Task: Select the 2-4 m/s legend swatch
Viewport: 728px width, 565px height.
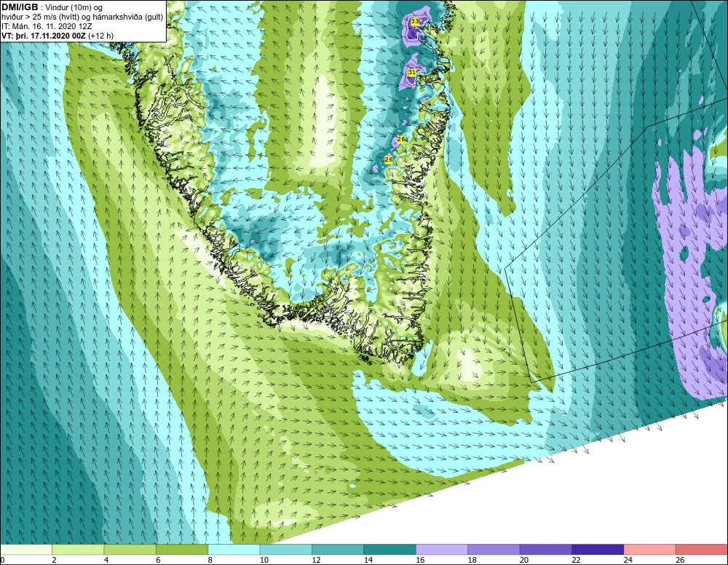Action: 78,550
